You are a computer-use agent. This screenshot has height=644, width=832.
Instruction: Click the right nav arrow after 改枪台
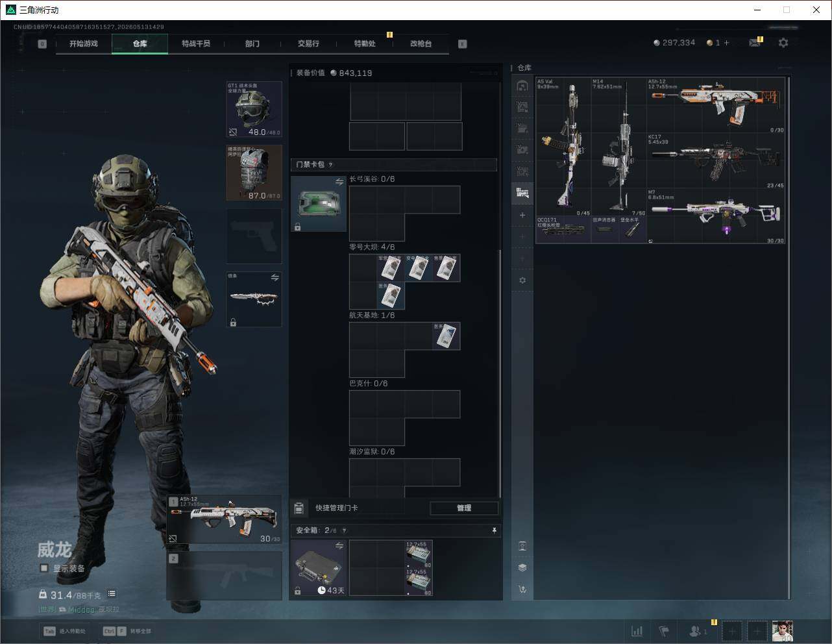point(463,44)
